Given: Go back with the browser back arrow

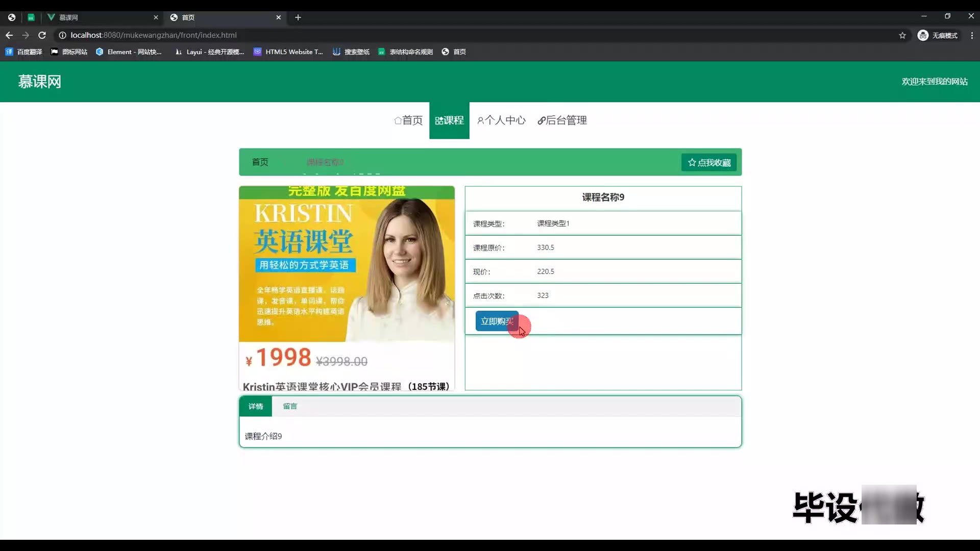Looking at the screenshot, I should (x=9, y=35).
